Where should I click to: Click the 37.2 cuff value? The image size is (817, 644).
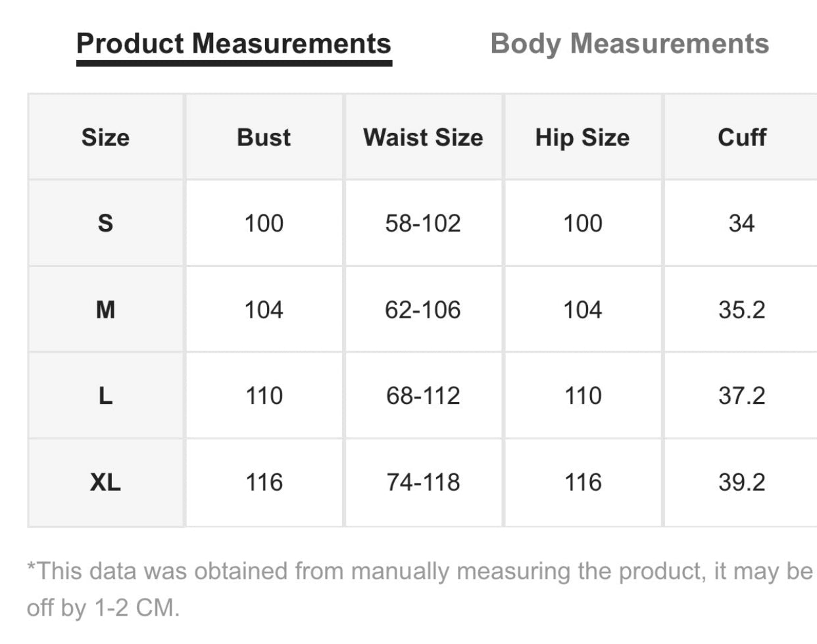pos(741,396)
